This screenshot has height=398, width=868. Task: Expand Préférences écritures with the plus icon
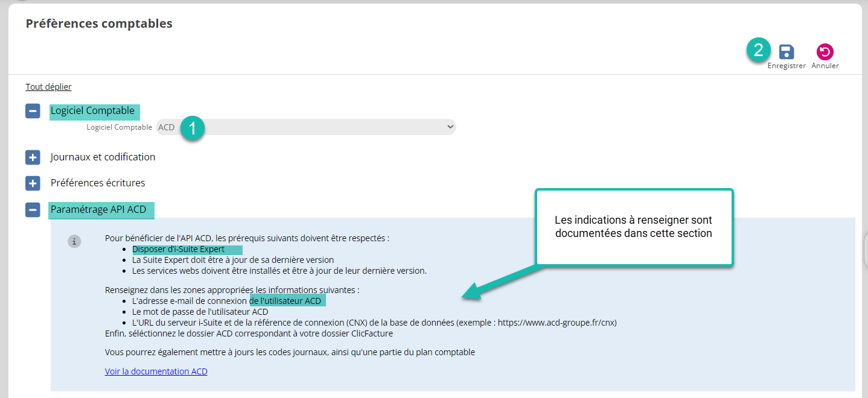33,183
